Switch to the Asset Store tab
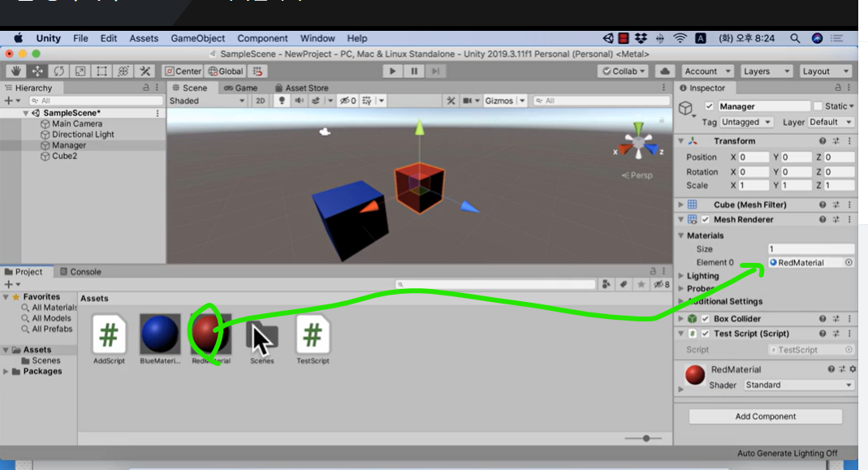This screenshot has width=868, height=470. coord(302,88)
